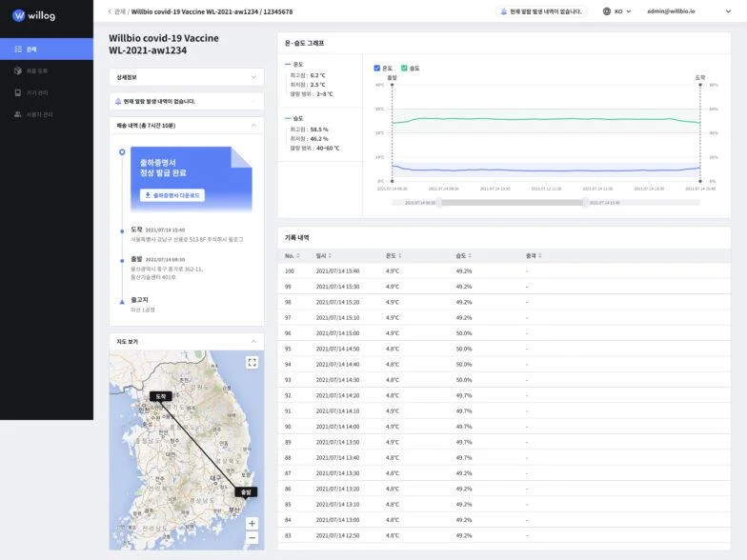Download the 출하증명서 certificate

[172, 195]
